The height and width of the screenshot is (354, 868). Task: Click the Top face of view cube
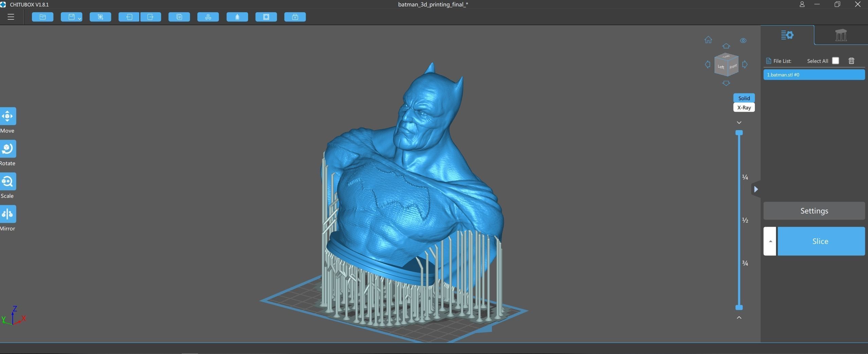[x=726, y=56]
